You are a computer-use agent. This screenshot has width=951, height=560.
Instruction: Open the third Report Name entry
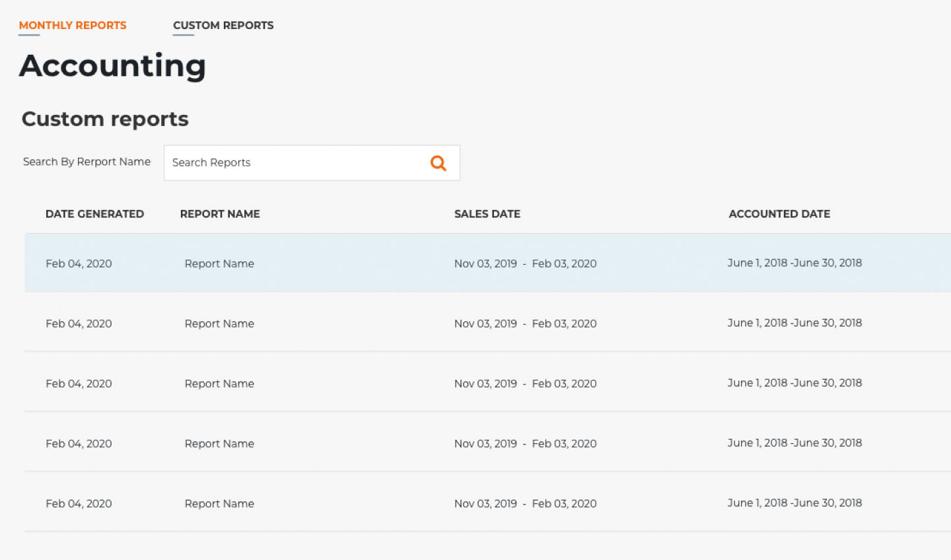[x=219, y=383]
